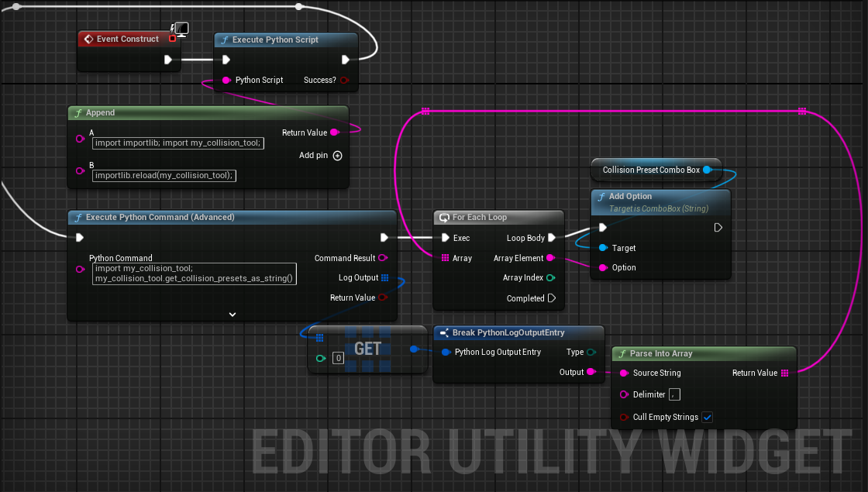Click the Python Log Output Entry input pin
Viewport: 868px width, 492px height.
point(446,352)
